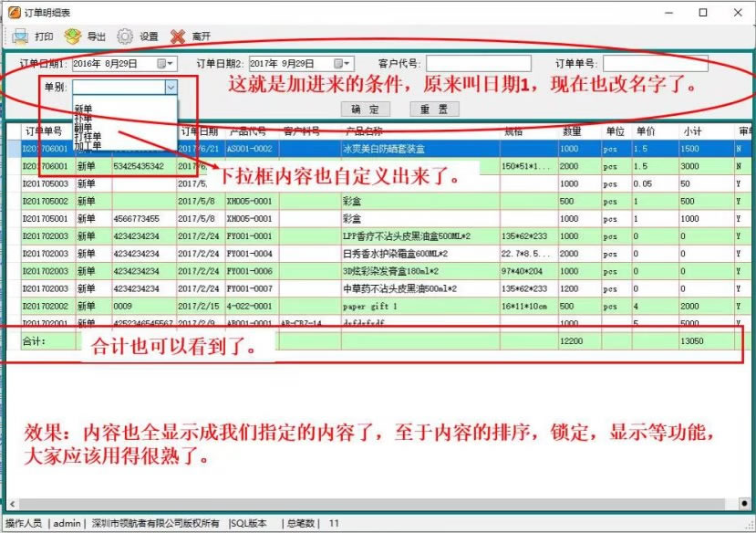756x533 pixels.
Task: Click the horizontal scrollbar left arrow
Action: [x=12, y=504]
